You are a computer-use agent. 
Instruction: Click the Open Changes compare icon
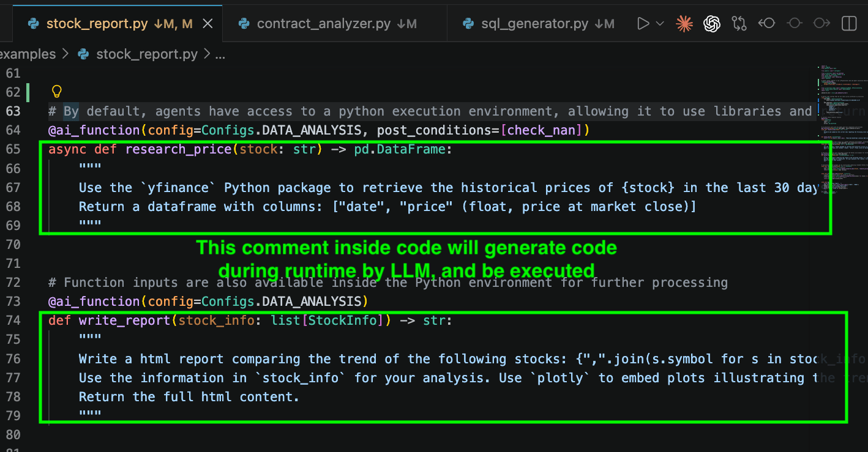739,24
